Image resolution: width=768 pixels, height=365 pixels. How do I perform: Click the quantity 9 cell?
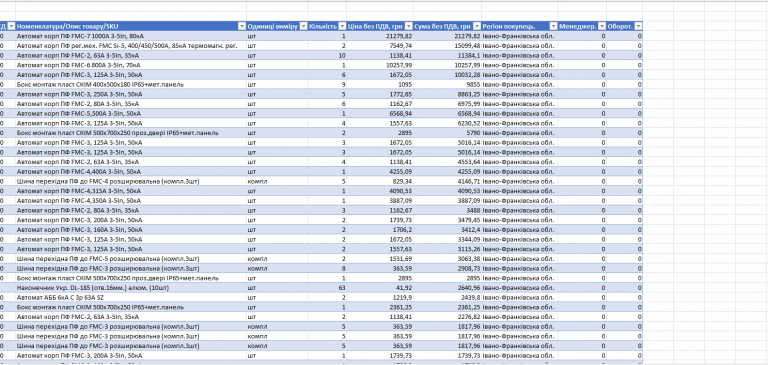click(x=327, y=85)
